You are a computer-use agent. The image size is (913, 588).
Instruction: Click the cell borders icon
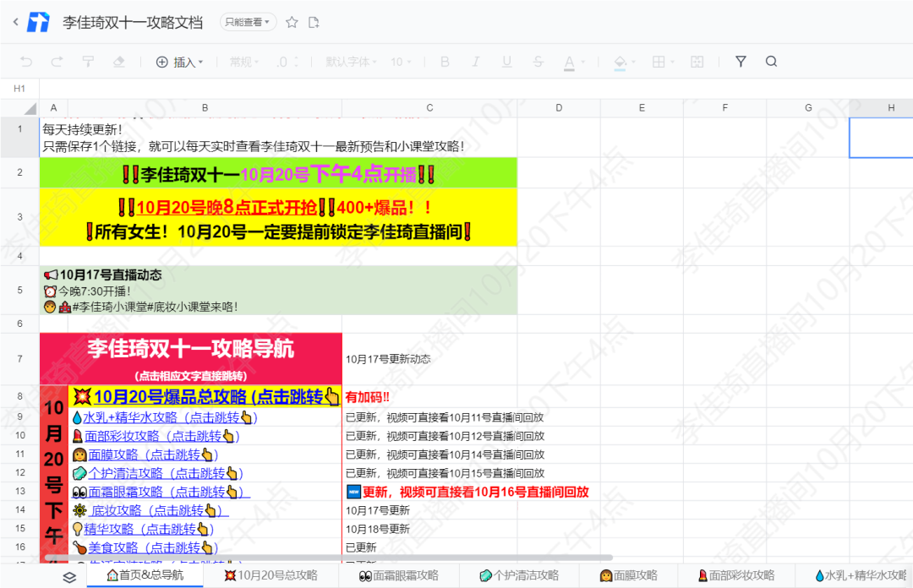tap(659, 62)
